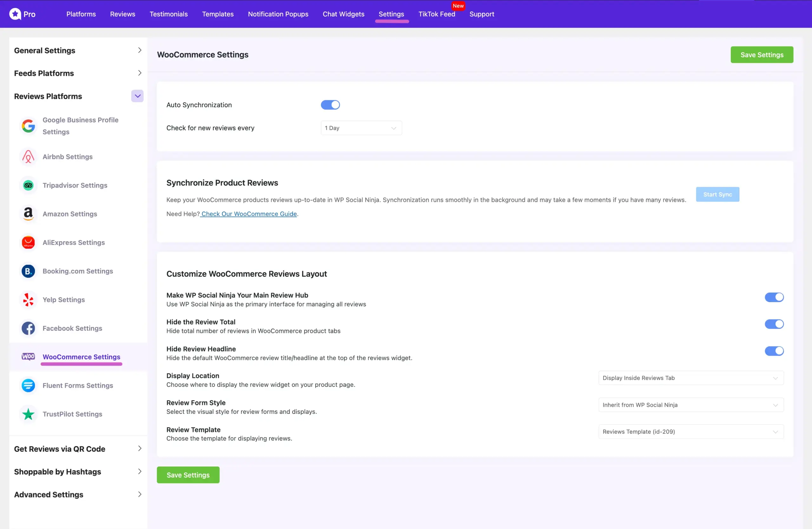The height and width of the screenshot is (529, 812).
Task: Click the WP Social Ninja Pro logo
Action: click(x=22, y=14)
